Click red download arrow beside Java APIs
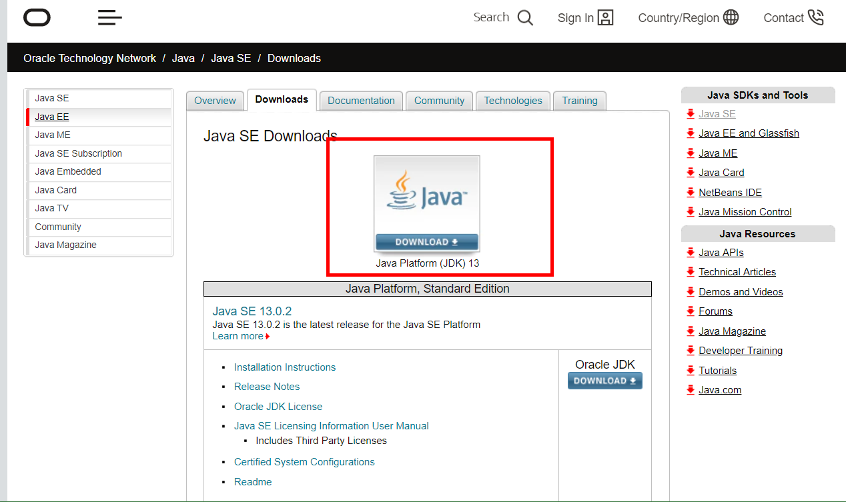The width and height of the screenshot is (846, 504). pos(691,253)
